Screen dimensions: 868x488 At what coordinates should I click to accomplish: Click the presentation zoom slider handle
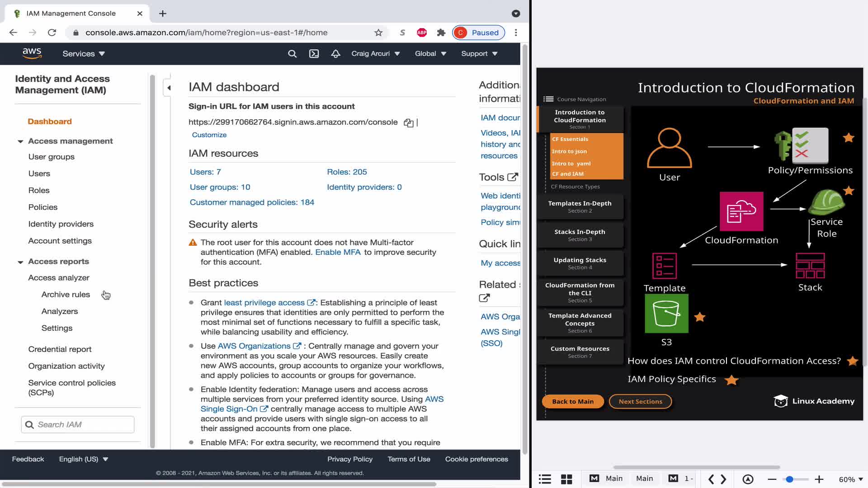click(789, 479)
